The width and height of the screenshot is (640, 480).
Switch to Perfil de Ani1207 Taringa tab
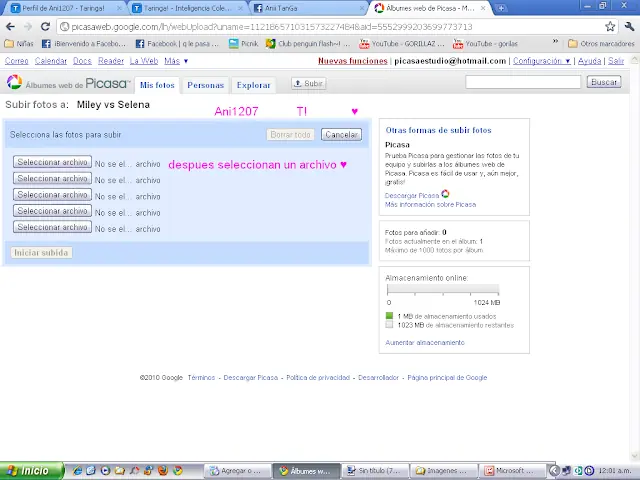(x=67, y=8)
